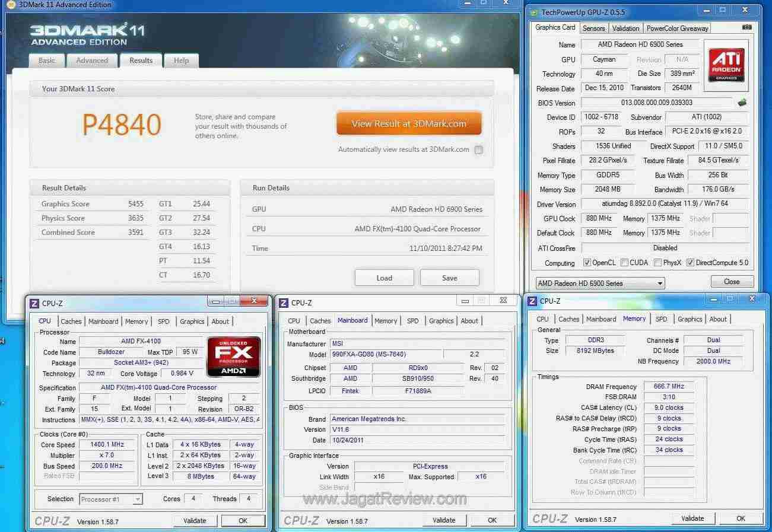Click the Z icon of the CPU-Z Memory window

coord(532,301)
